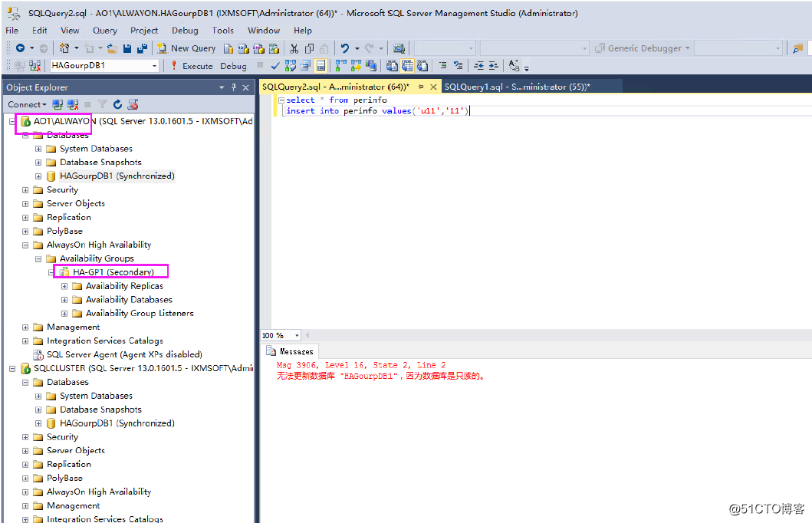812x523 pixels.
Task: Collapse the query code outline toggle
Action: (x=281, y=100)
